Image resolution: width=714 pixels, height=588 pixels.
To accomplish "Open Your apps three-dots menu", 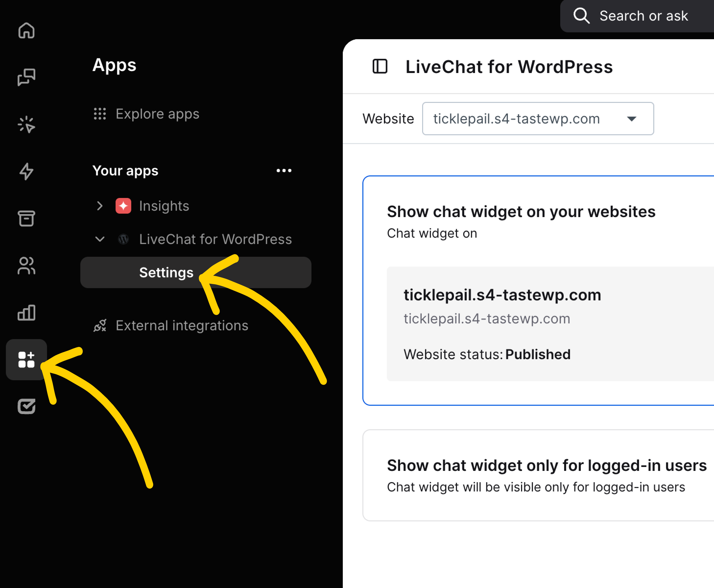I will click(x=284, y=171).
